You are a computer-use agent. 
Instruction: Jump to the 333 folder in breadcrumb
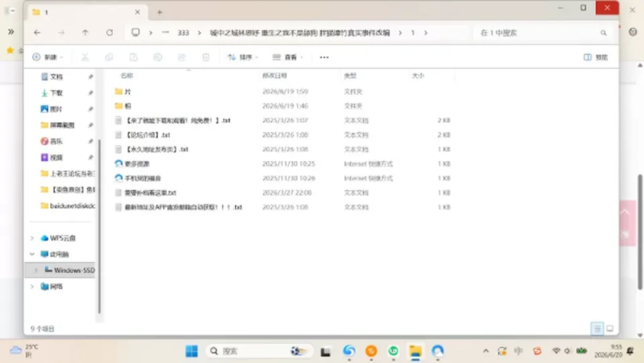click(183, 33)
